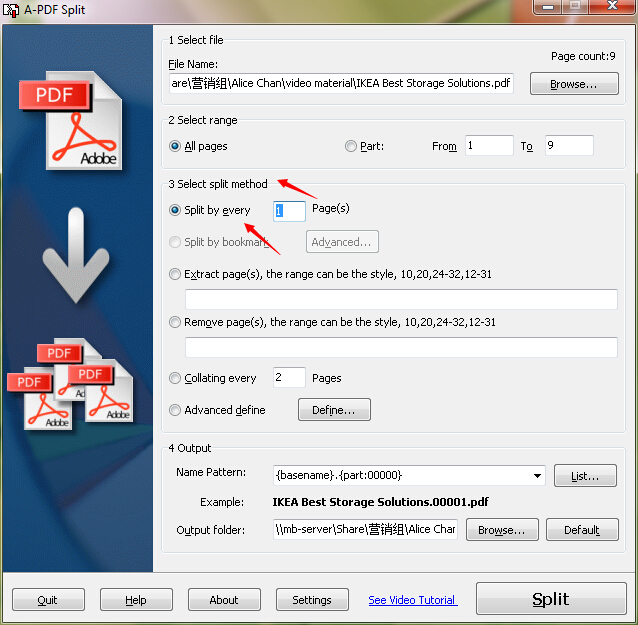The width and height of the screenshot is (638, 625).
Task: Open the Define... dialog button
Action: tap(334, 410)
